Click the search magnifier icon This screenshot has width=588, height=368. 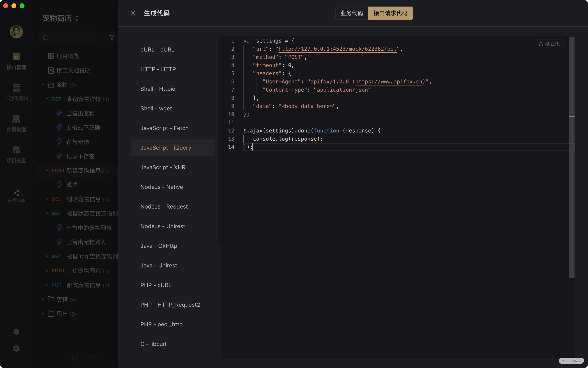point(45,38)
